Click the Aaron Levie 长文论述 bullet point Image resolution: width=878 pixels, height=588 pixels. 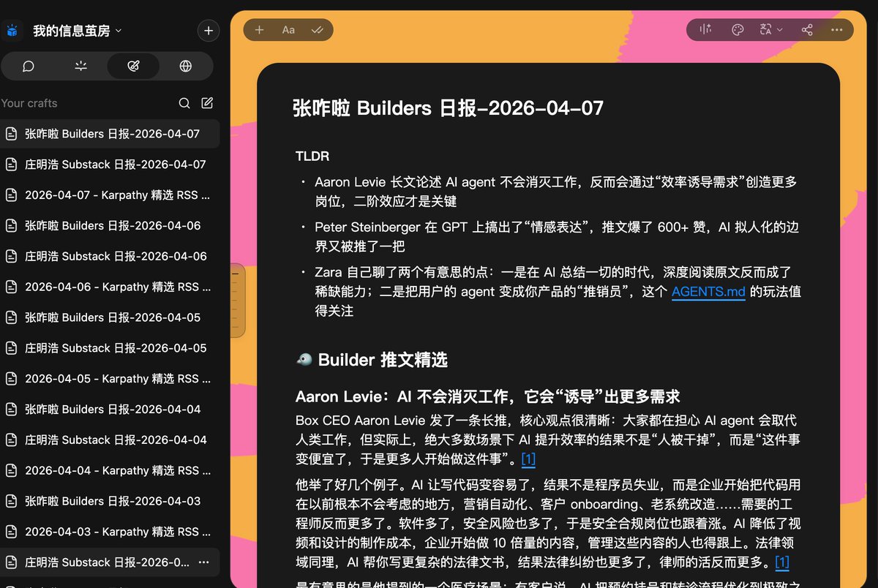pyautogui.click(x=556, y=192)
